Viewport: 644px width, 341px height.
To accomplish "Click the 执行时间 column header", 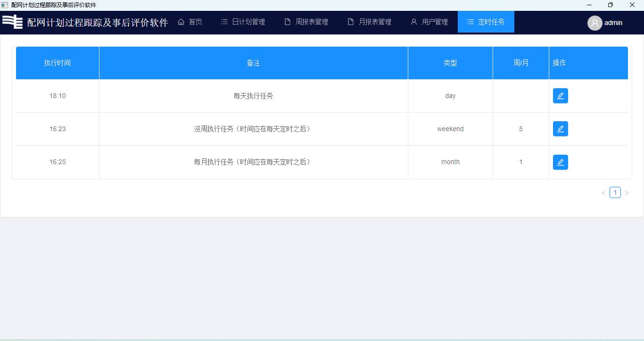I will pyautogui.click(x=58, y=63).
